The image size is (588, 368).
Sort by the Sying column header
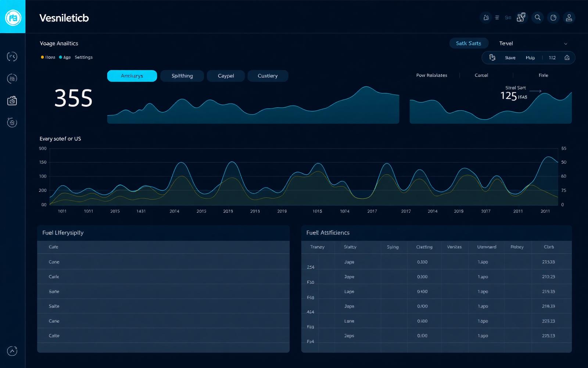coord(392,247)
